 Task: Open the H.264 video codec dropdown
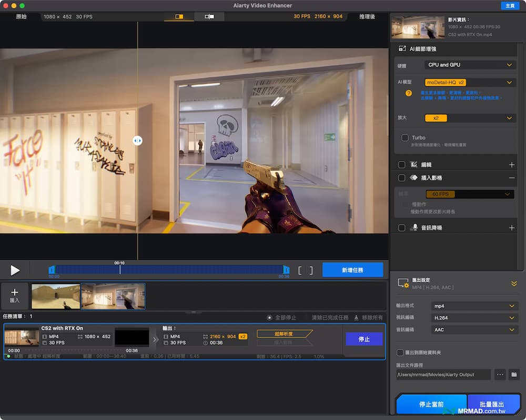click(x=472, y=318)
